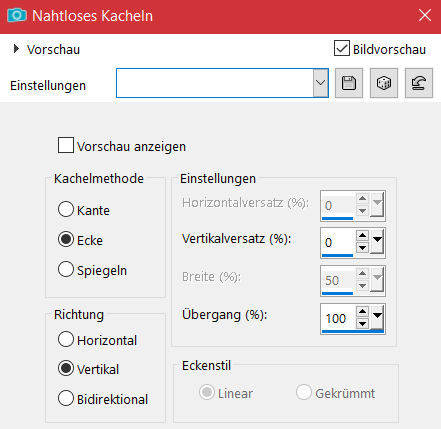Uncheck the Bildvorschau checkbox
The width and height of the screenshot is (441, 429).
342,48
